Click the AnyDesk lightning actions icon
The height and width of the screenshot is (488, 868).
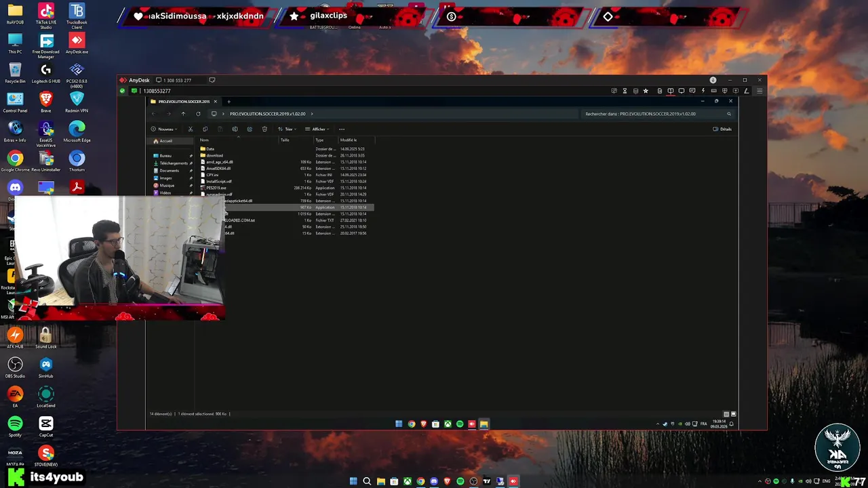(703, 91)
